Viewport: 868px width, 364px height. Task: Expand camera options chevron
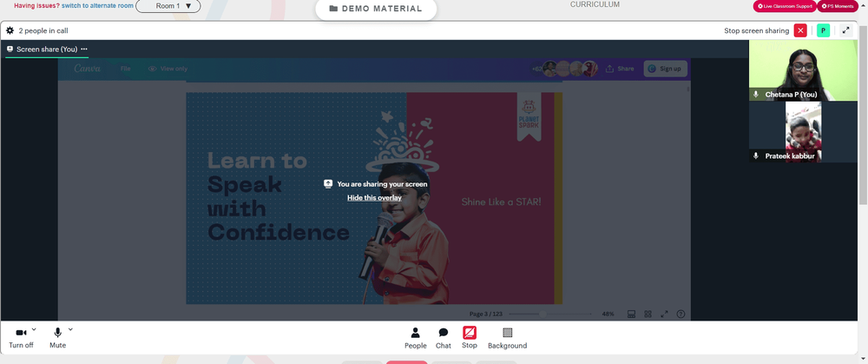34,329
